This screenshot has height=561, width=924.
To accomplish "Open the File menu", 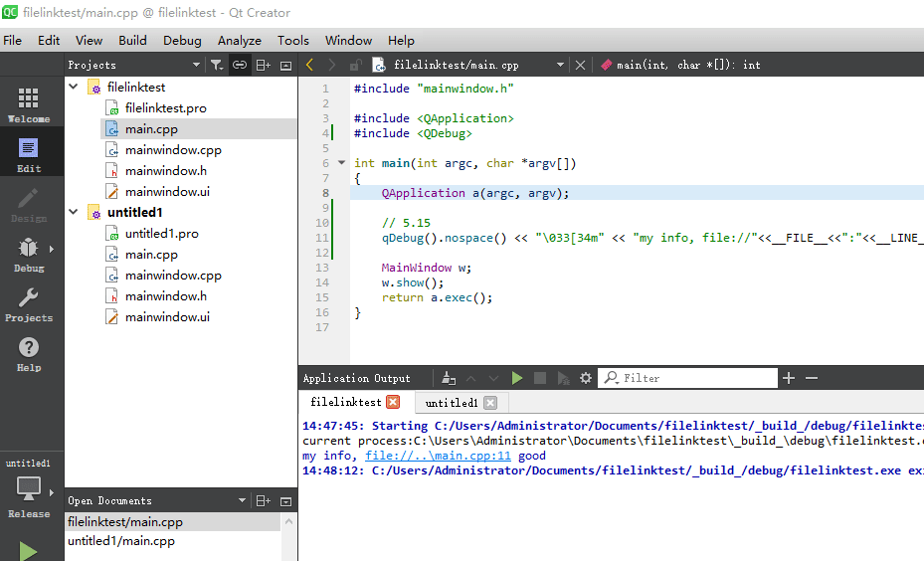I will [12, 40].
